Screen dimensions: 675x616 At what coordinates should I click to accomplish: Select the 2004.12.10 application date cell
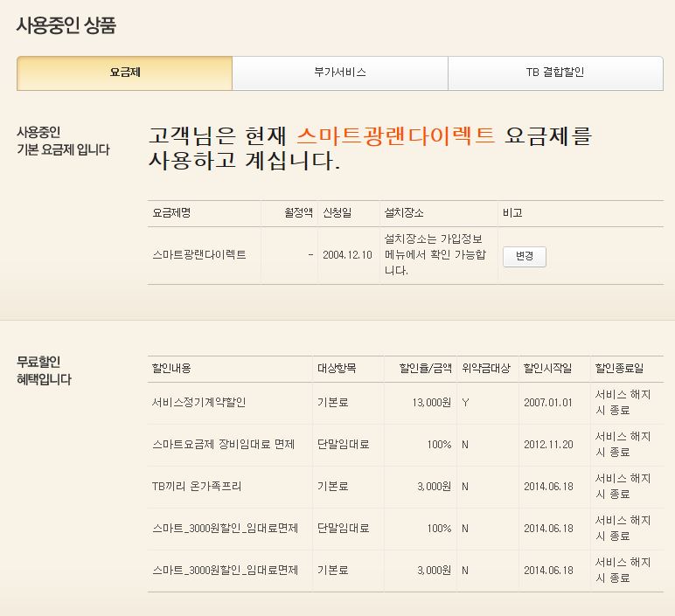tap(346, 255)
